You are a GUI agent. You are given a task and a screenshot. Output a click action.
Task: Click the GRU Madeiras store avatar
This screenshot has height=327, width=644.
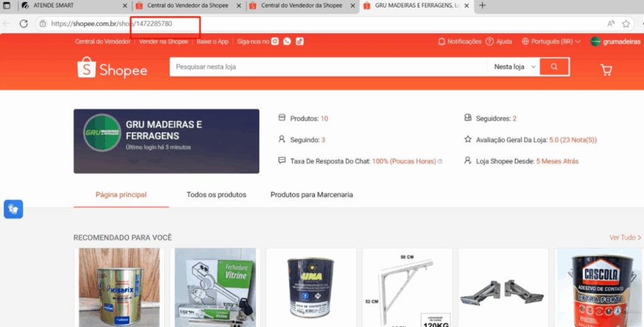103,133
